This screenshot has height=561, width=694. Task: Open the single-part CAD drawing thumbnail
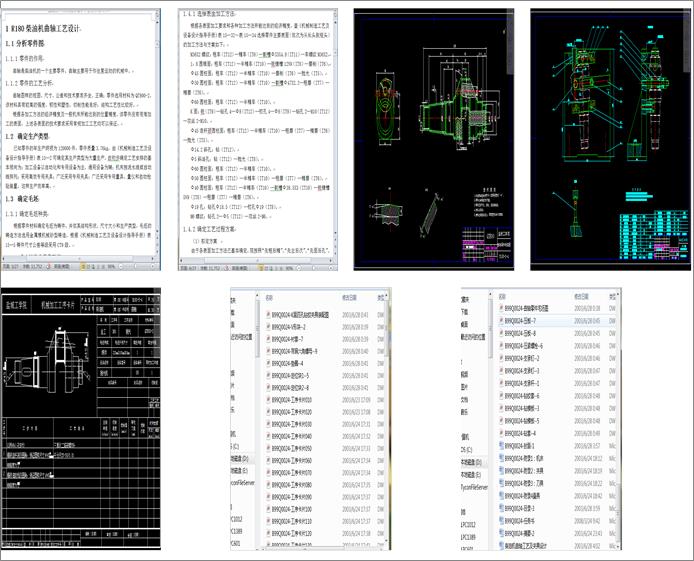tap(434, 139)
